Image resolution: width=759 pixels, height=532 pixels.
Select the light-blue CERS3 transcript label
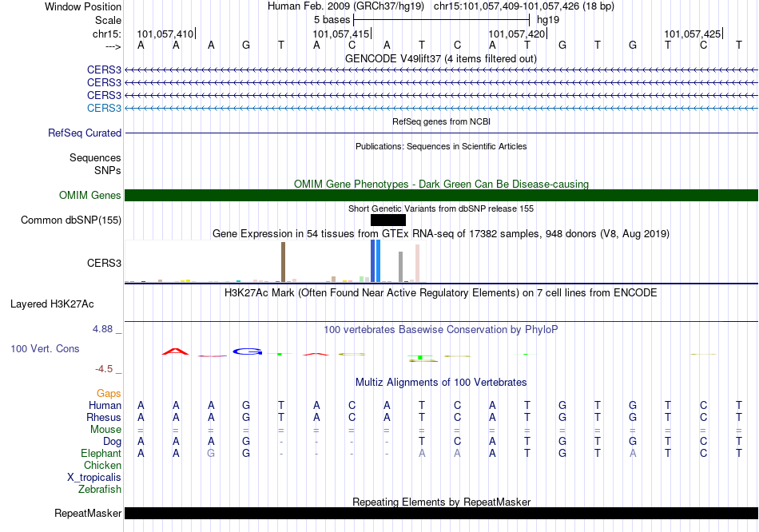coord(104,108)
